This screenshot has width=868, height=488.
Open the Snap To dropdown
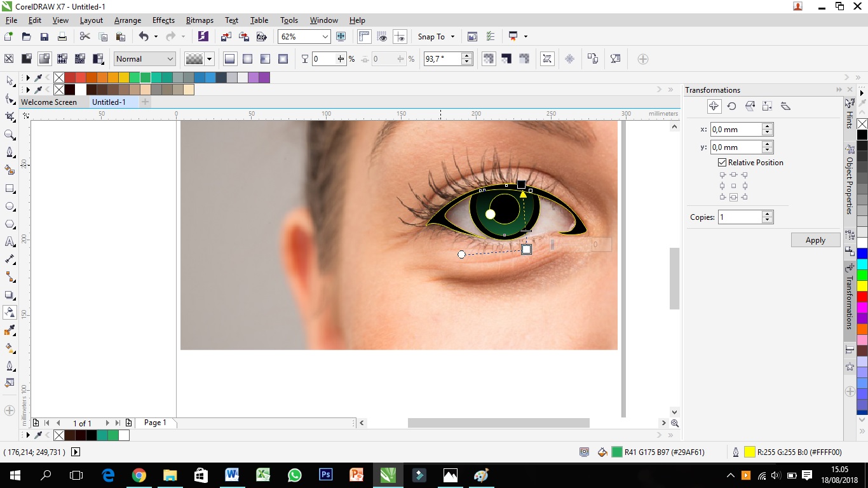click(x=436, y=36)
